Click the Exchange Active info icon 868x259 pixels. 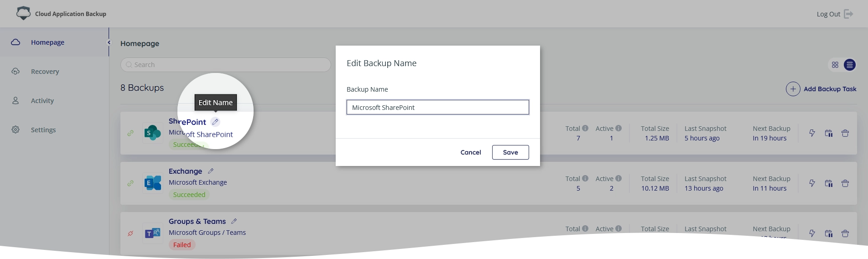[x=619, y=178]
